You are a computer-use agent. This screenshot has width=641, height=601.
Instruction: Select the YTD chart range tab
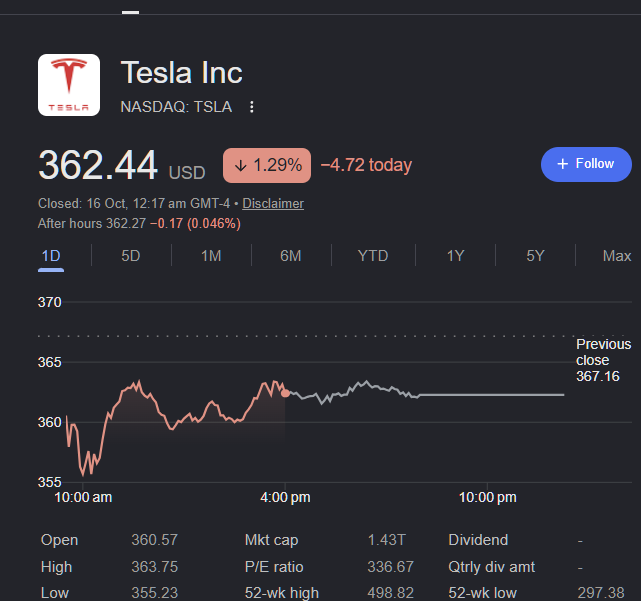point(373,256)
